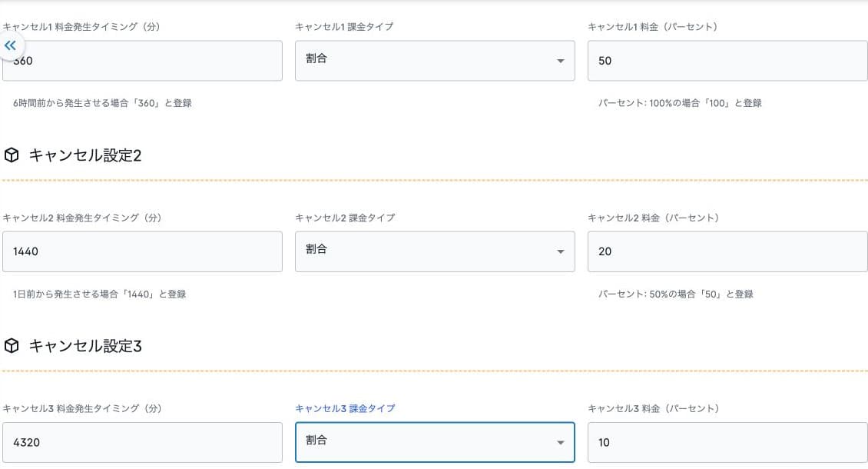Click the label キャンセル3 料金（パーセント）
Viewport: 868px width, 469px height.
pyautogui.click(x=654, y=408)
